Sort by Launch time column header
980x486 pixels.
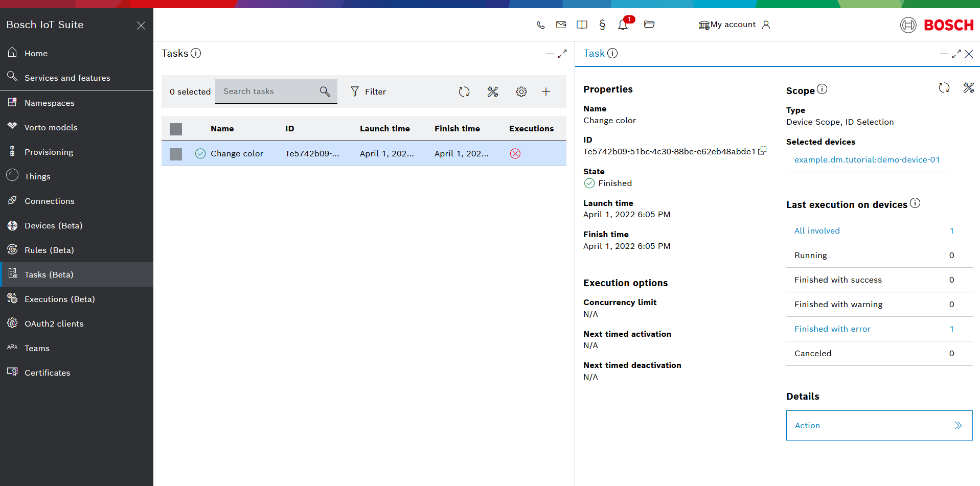(385, 129)
